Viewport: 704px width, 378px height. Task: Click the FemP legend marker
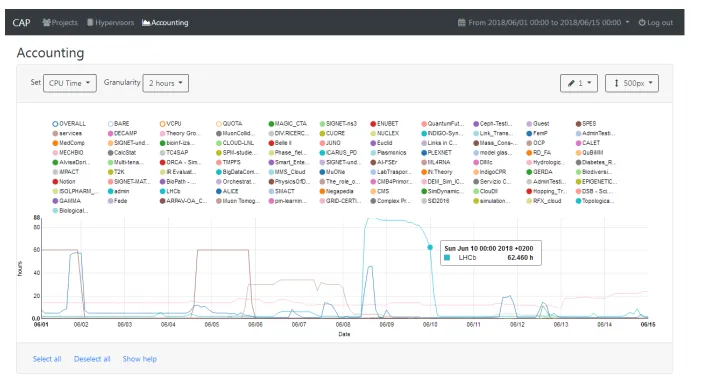click(529, 133)
